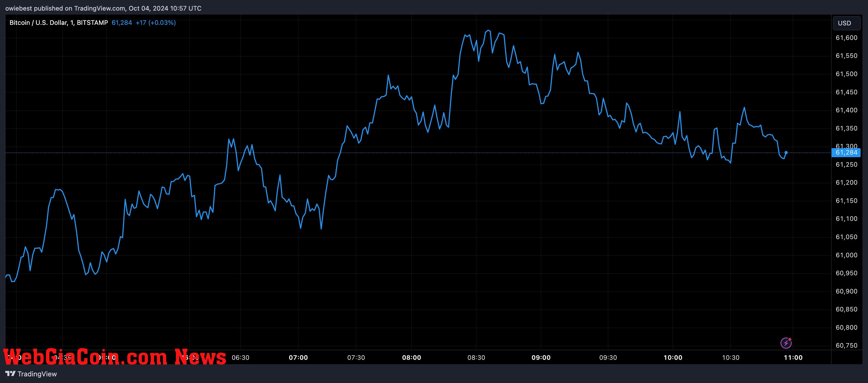Select the USD currency button
Image resolution: width=868 pixels, height=383 pixels.
(x=846, y=23)
